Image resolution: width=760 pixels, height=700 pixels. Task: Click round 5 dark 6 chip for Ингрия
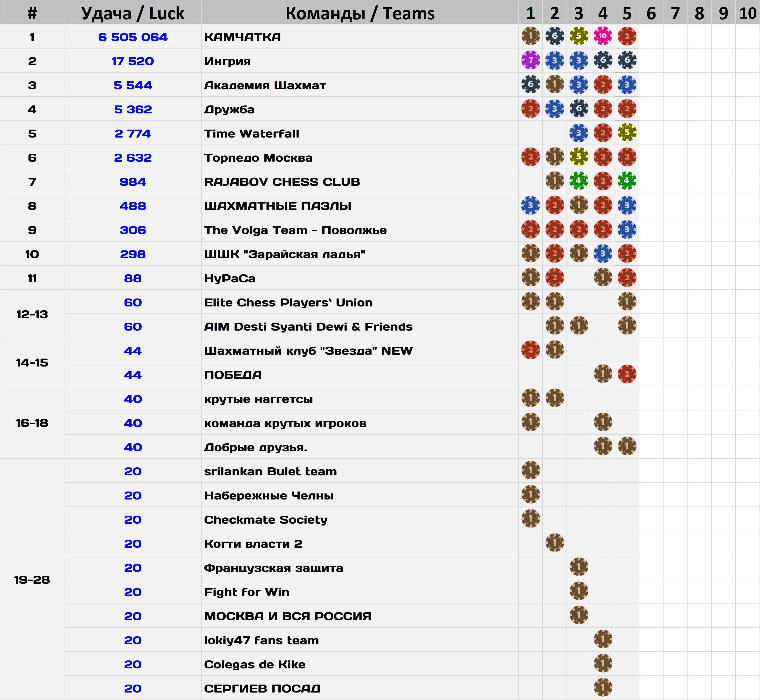[627, 60]
